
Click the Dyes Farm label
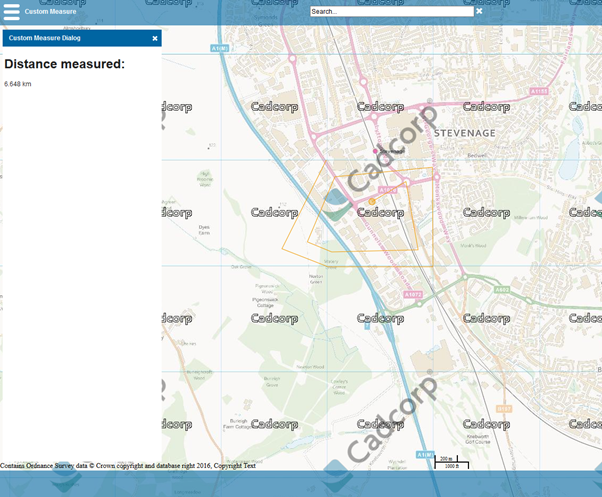pos(204,230)
